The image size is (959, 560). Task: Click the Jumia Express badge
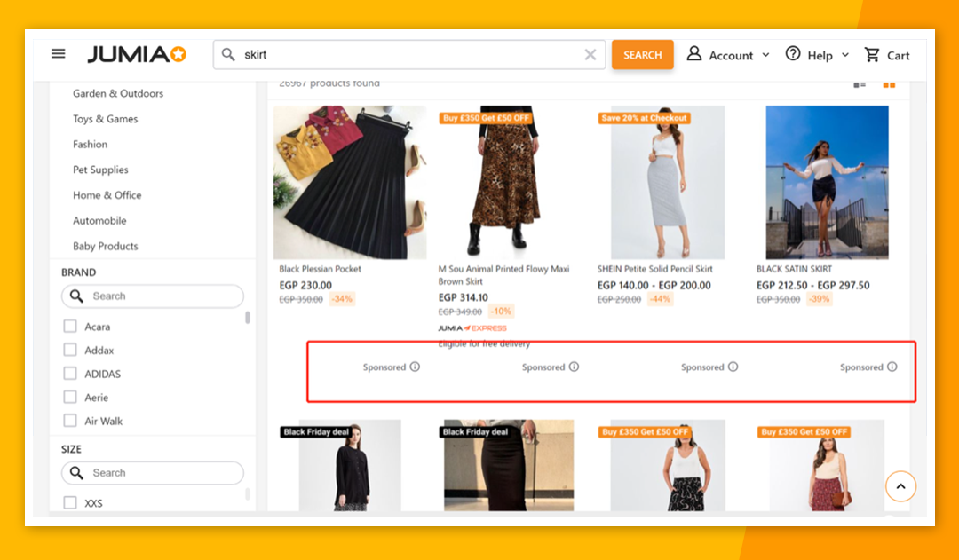point(472,328)
